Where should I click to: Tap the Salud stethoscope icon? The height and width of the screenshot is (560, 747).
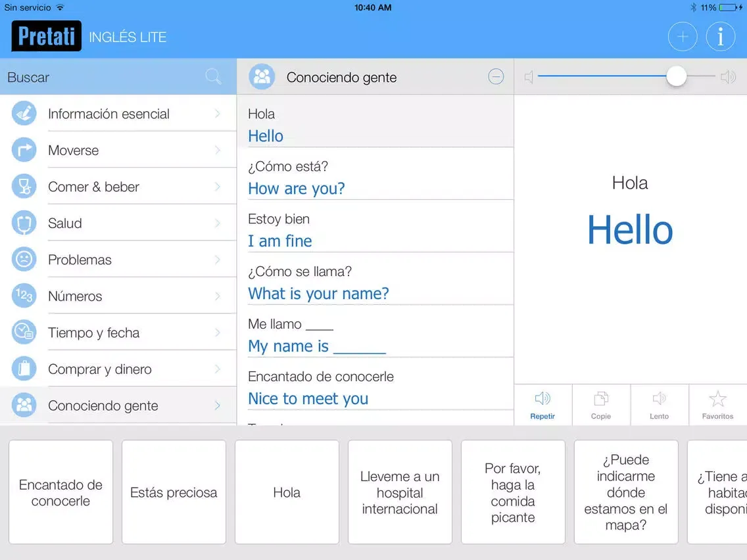(x=24, y=223)
